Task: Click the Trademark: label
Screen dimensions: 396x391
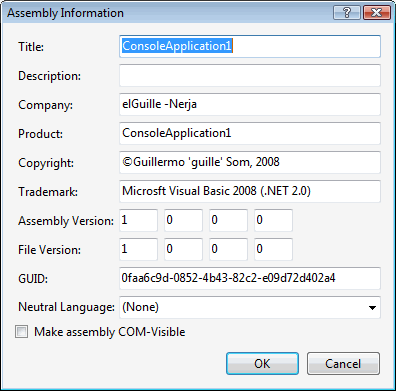Action: [48, 192]
